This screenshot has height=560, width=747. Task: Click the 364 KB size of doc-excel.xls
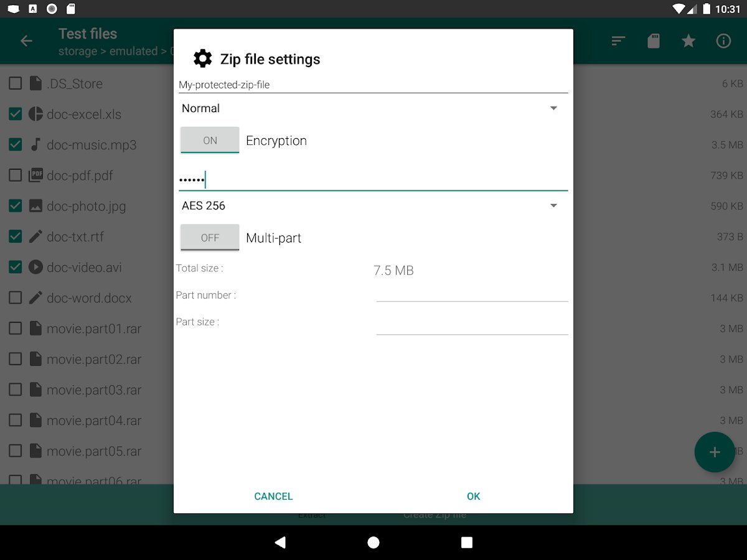coord(726,114)
